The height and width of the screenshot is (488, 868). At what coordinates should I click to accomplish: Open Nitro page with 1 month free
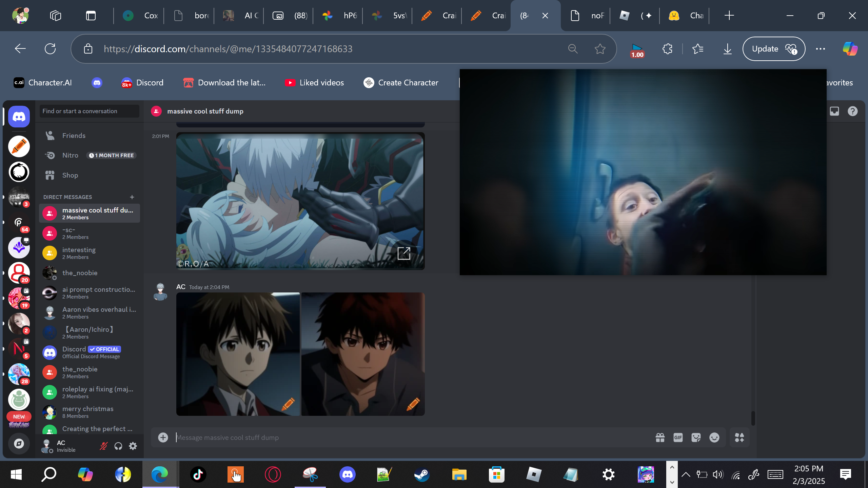[x=90, y=155]
